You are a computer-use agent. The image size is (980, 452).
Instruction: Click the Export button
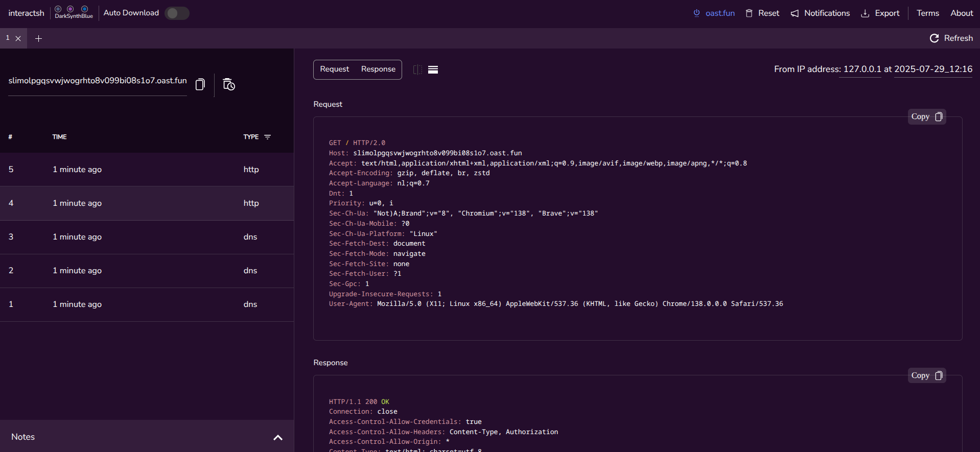click(x=880, y=13)
